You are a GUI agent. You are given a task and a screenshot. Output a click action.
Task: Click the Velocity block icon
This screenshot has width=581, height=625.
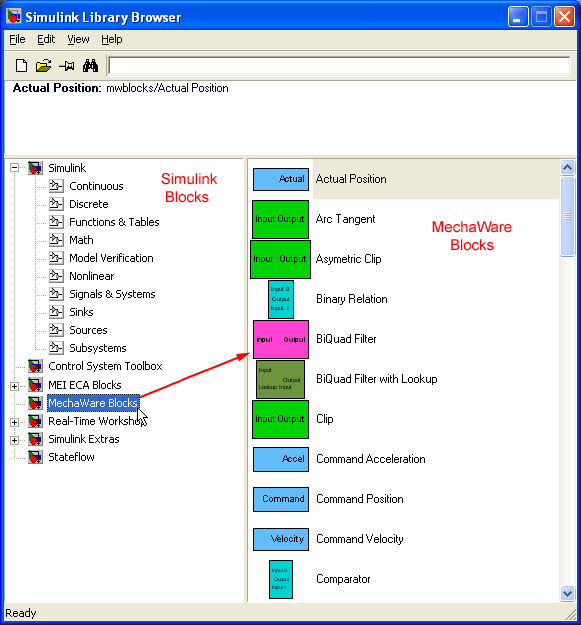(281, 539)
